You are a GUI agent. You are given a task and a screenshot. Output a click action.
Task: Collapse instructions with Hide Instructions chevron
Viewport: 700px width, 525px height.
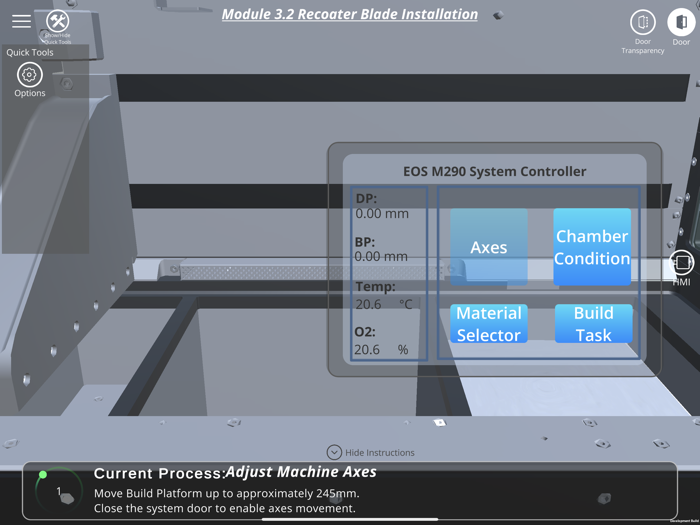(334, 452)
